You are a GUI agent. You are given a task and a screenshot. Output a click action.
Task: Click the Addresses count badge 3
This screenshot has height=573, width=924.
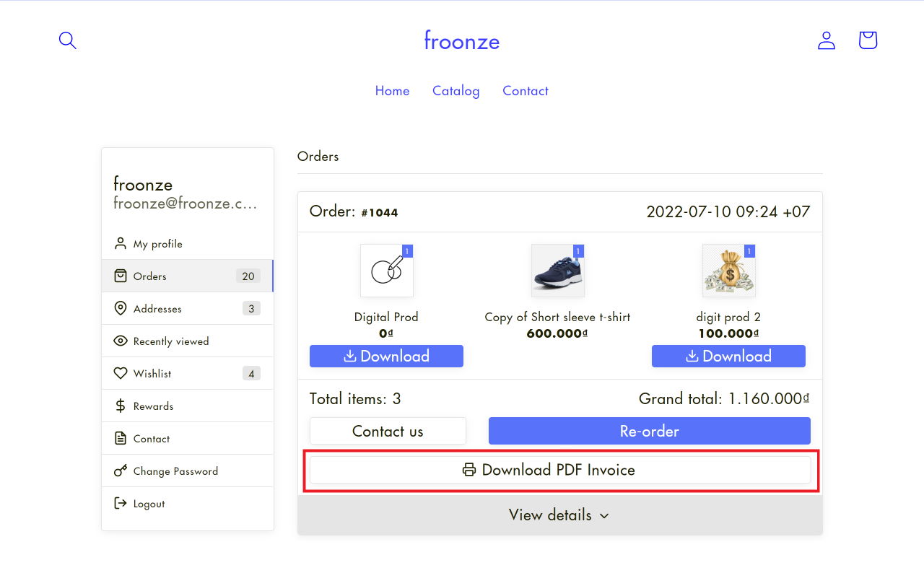click(251, 308)
